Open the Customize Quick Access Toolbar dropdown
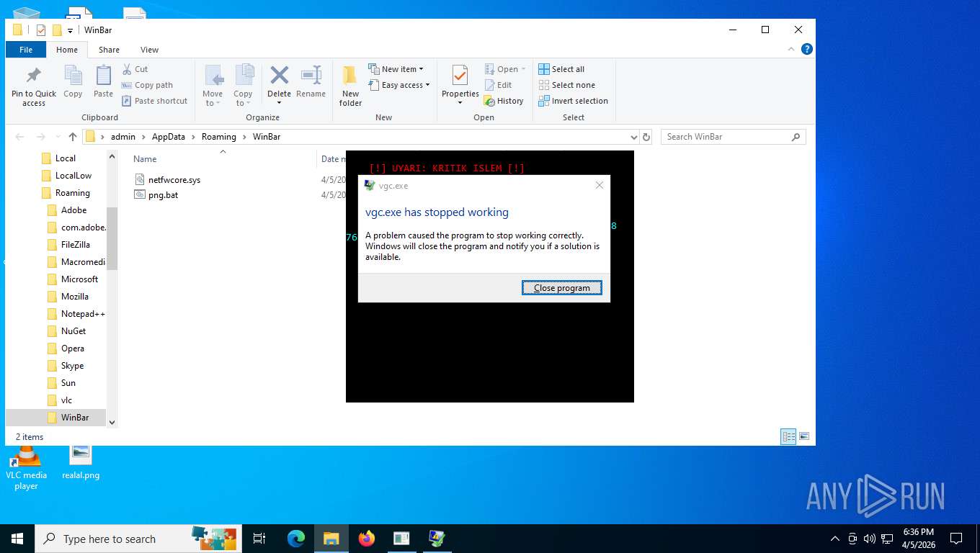 pos(70,30)
